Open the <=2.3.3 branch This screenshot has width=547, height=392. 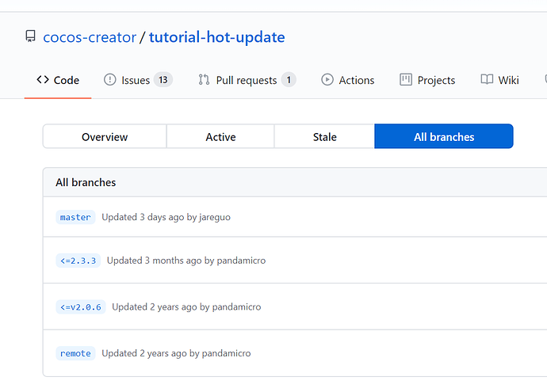click(x=78, y=261)
